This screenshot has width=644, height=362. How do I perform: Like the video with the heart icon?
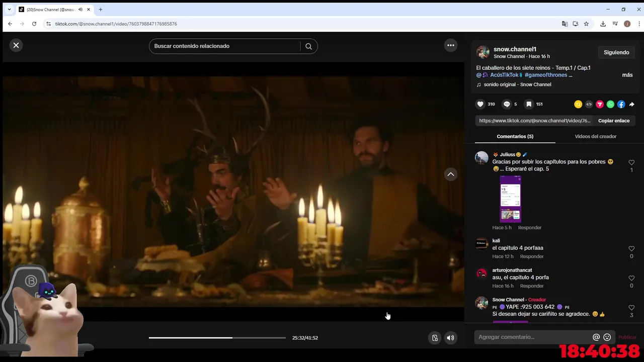coord(480,104)
